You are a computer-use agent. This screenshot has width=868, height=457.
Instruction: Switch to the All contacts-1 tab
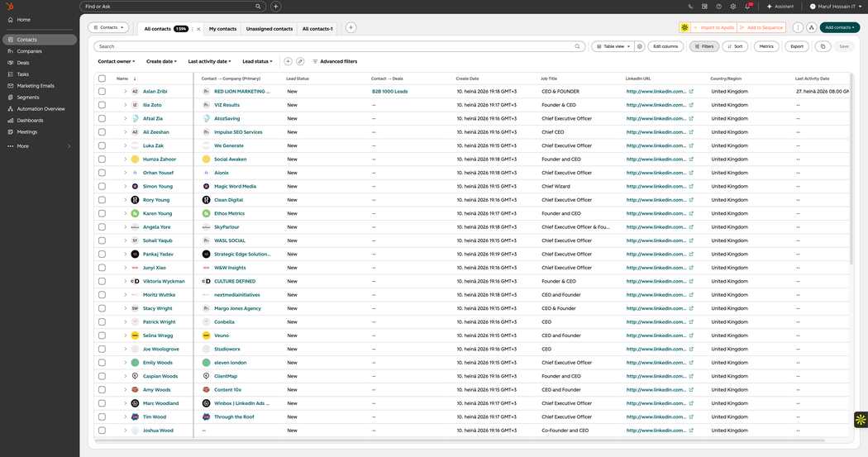[x=317, y=29]
